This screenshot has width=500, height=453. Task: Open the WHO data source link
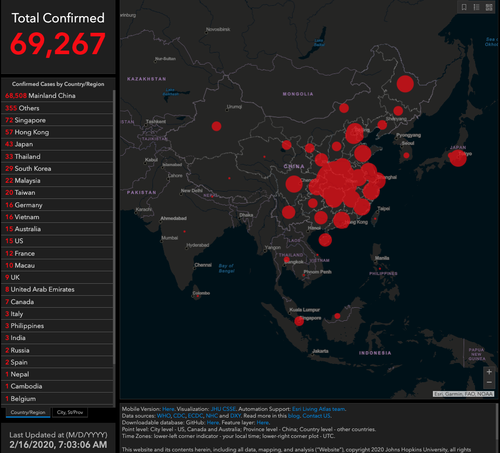pyautogui.click(x=164, y=416)
